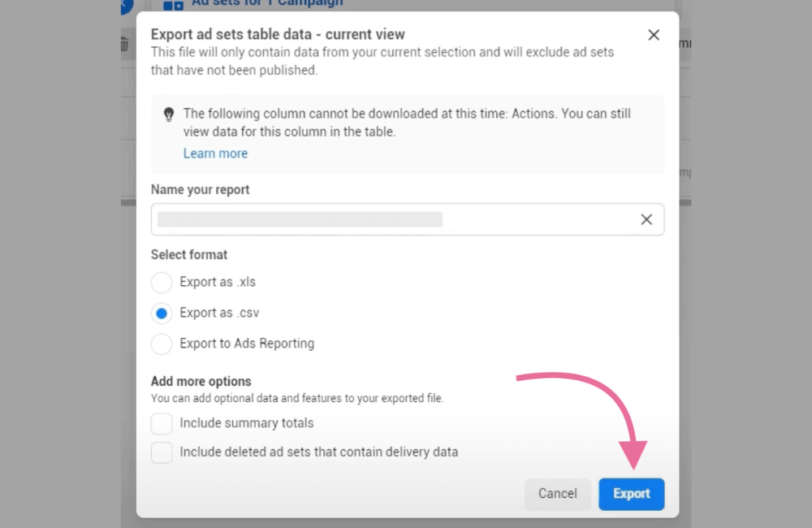Image resolution: width=812 pixels, height=528 pixels.
Task: Click the blue circular icon at top left
Action: [126, 7]
